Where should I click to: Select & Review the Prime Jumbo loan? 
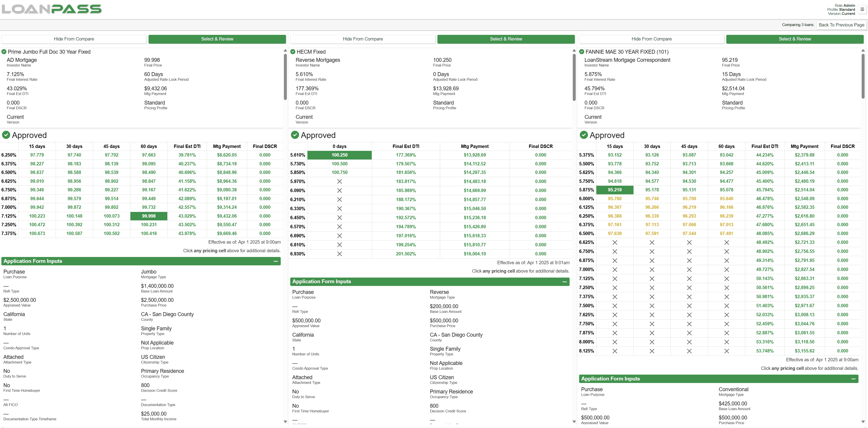pyautogui.click(x=217, y=39)
